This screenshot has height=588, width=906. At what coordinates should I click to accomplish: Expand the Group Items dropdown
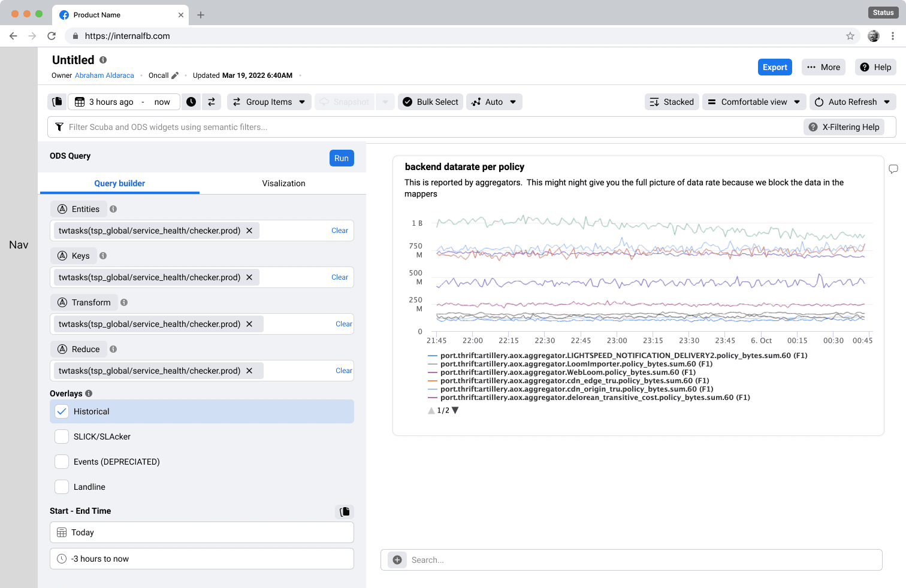pyautogui.click(x=269, y=102)
